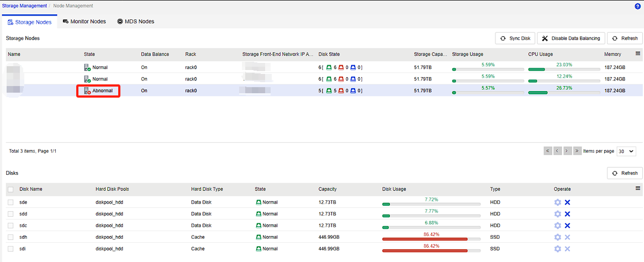Click the gear icon for disk sdc
Screen dimensions: 644x262
[x=557, y=226]
